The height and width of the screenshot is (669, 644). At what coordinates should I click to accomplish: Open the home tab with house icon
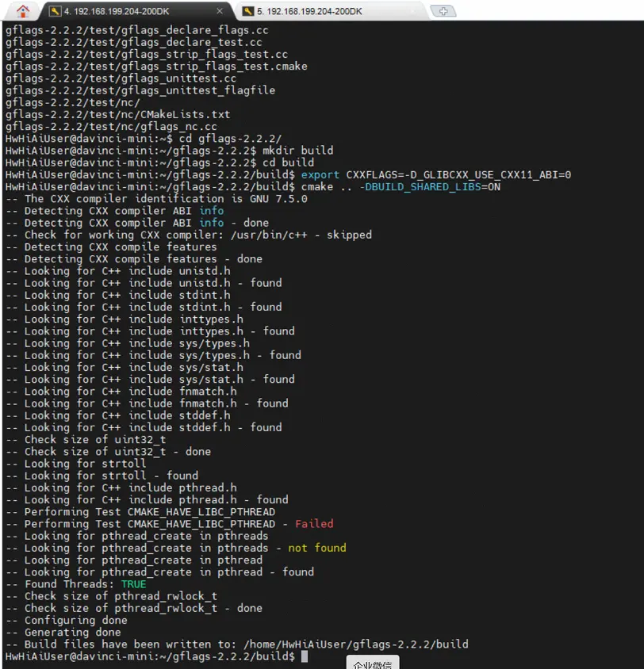click(22, 10)
